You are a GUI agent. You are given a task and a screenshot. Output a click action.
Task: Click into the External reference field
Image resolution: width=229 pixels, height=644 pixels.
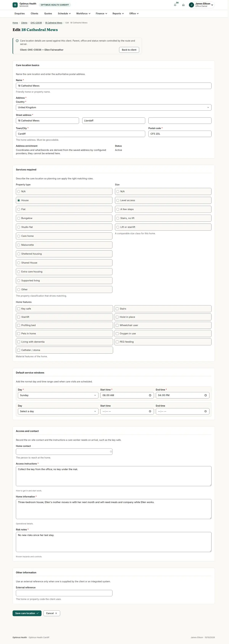[x=64, y=593]
